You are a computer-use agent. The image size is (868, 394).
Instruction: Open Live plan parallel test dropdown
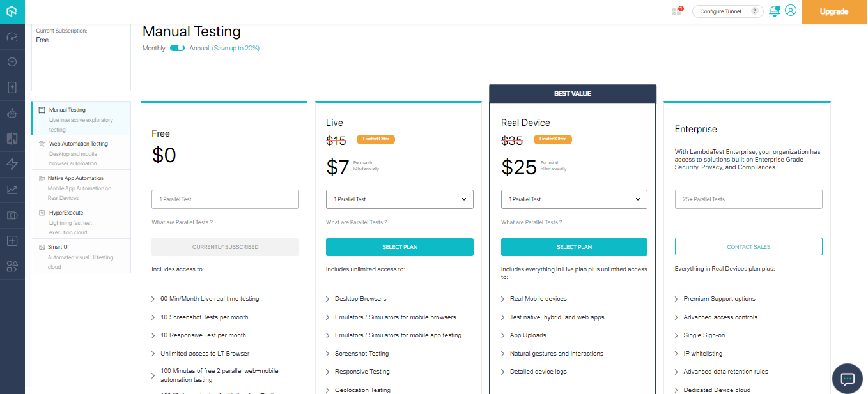pos(399,199)
